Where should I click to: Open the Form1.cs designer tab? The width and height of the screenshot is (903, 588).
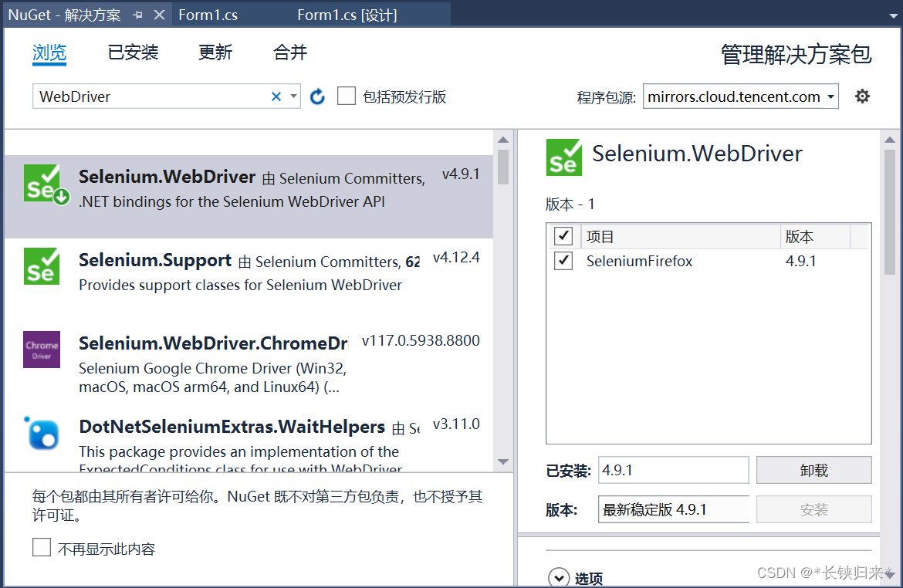click(x=347, y=15)
